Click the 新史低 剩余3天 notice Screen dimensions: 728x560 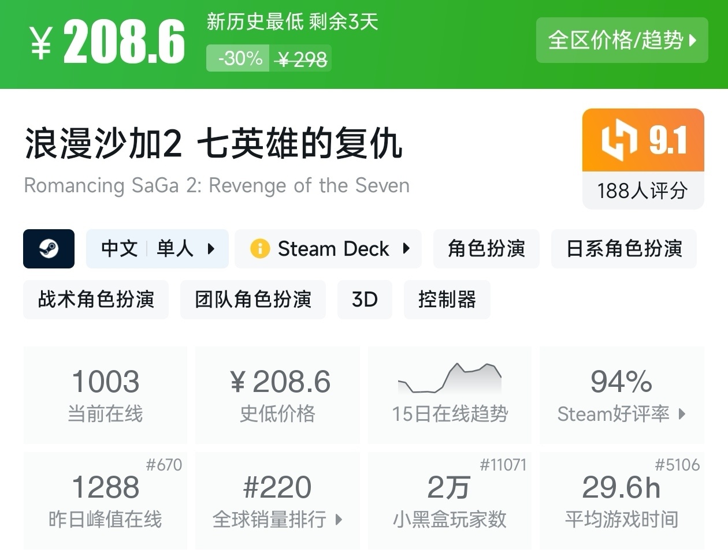click(292, 22)
